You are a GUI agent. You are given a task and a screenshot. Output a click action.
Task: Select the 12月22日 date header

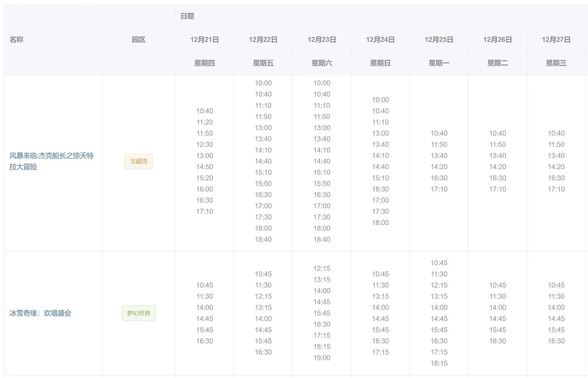click(x=263, y=40)
